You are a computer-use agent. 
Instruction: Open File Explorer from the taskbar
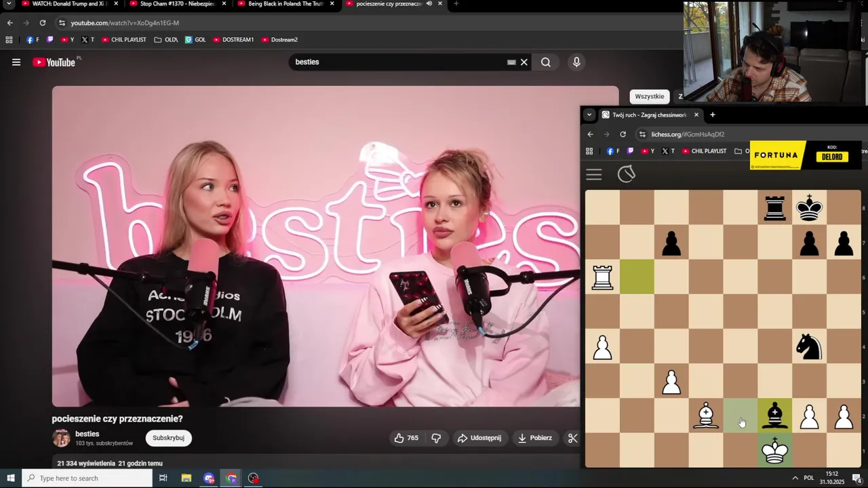tap(186, 478)
